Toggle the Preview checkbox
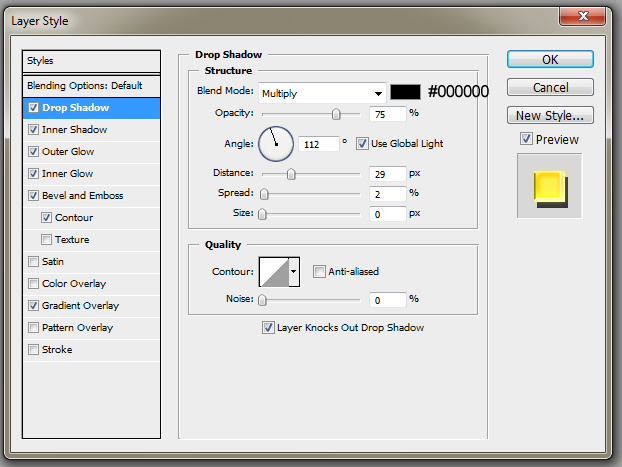Image resolution: width=622 pixels, height=467 pixels. click(526, 139)
